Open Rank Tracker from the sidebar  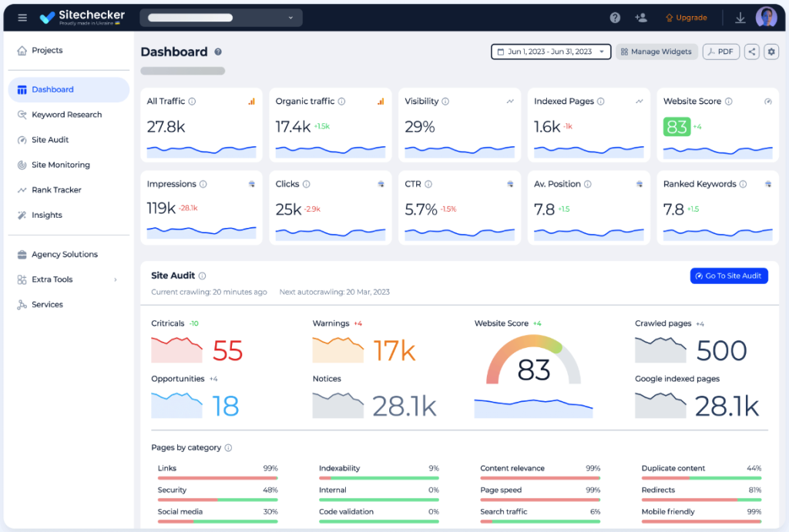pos(56,190)
